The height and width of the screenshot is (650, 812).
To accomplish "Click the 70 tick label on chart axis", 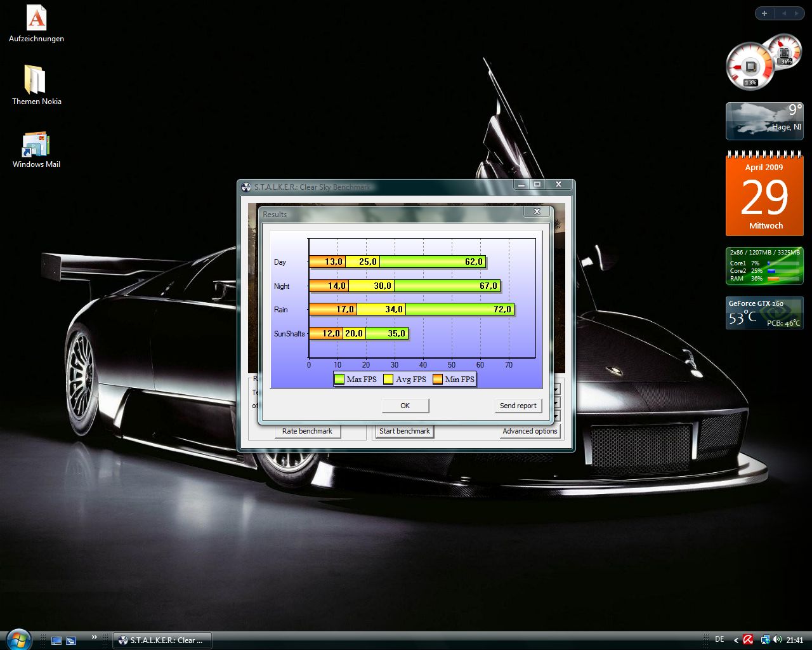I will pos(509,365).
